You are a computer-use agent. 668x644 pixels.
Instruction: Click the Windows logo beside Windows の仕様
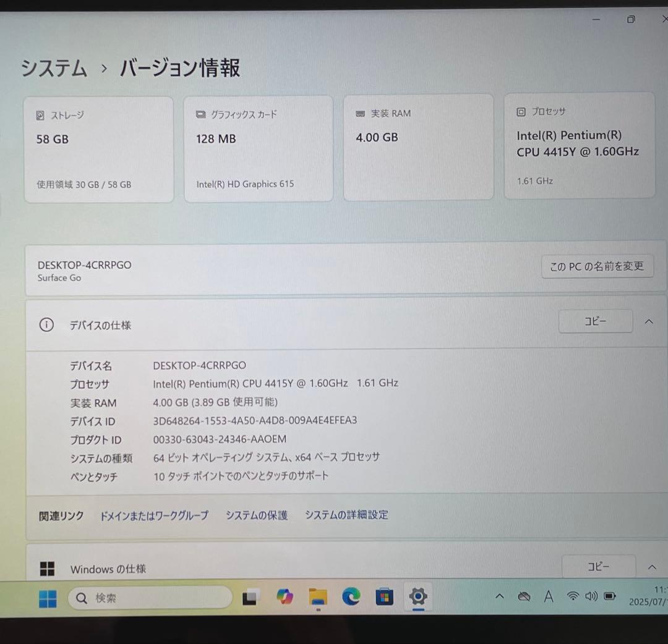click(47, 569)
